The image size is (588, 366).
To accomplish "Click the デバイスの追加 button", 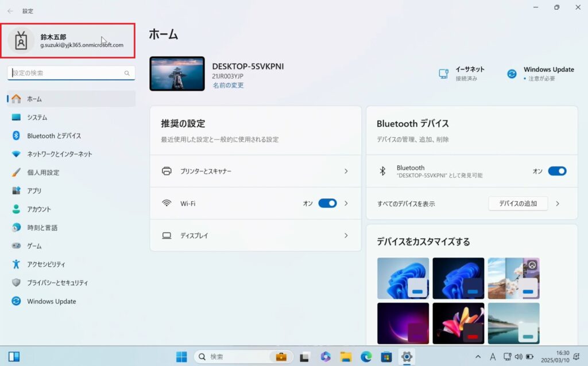I will point(518,204).
